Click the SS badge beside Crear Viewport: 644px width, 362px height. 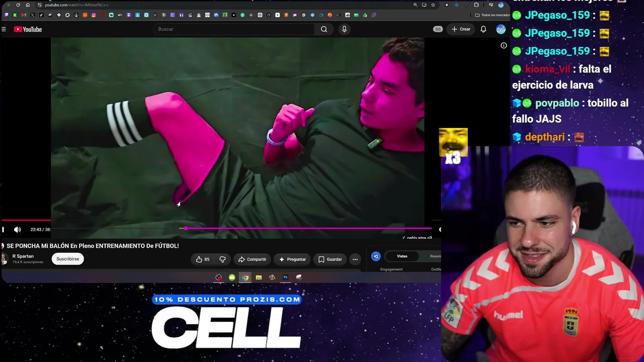click(438, 29)
